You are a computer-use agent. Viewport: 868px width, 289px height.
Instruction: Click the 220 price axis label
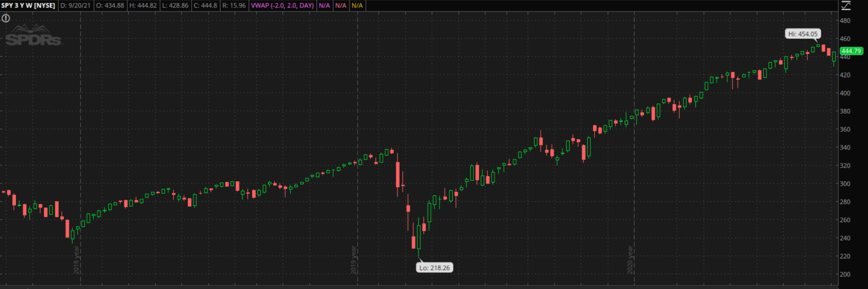[x=845, y=256]
